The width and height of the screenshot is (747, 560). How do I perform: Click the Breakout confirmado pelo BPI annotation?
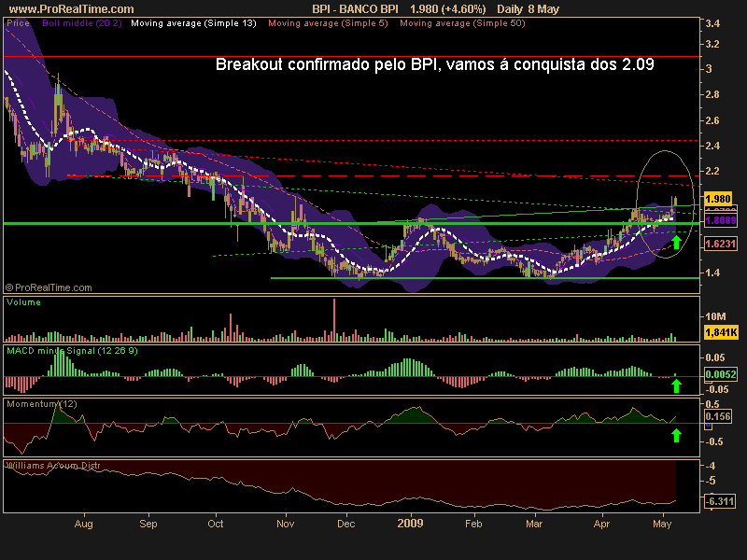[x=434, y=64]
